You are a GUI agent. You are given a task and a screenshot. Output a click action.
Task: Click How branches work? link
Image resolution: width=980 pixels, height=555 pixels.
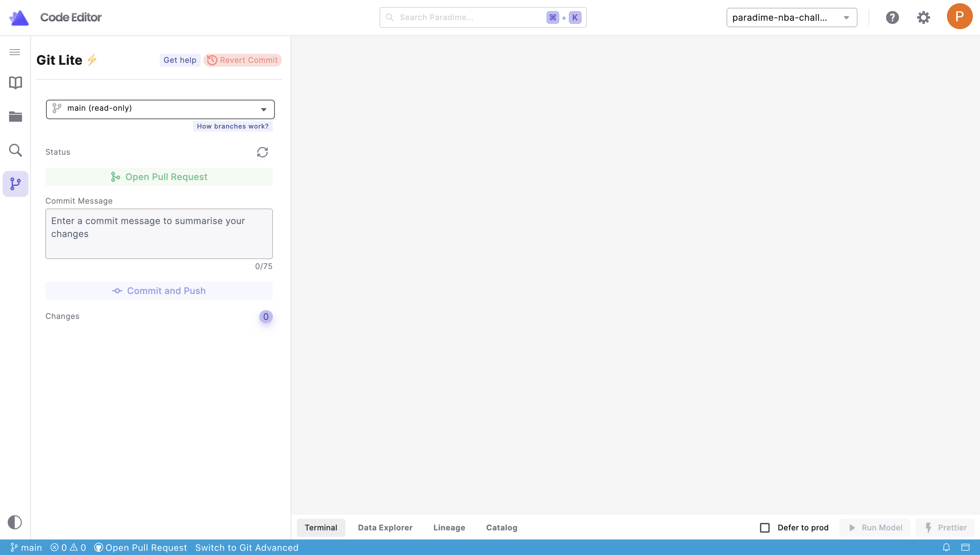tap(232, 126)
